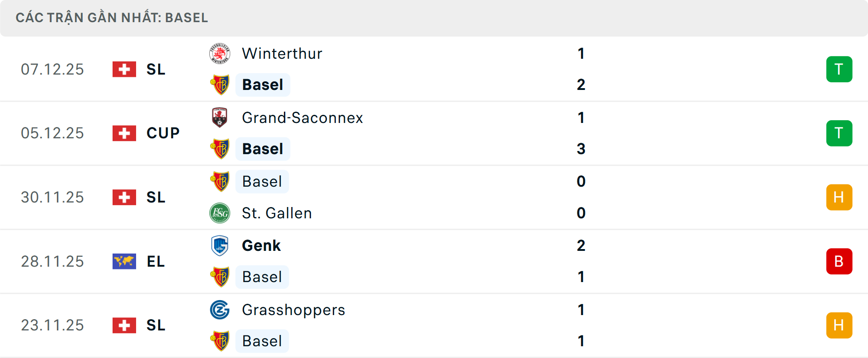Image resolution: width=868 pixels, height=358 pixels.
Task: Click the Genk club logo
Action: click(x=220, y=245)
